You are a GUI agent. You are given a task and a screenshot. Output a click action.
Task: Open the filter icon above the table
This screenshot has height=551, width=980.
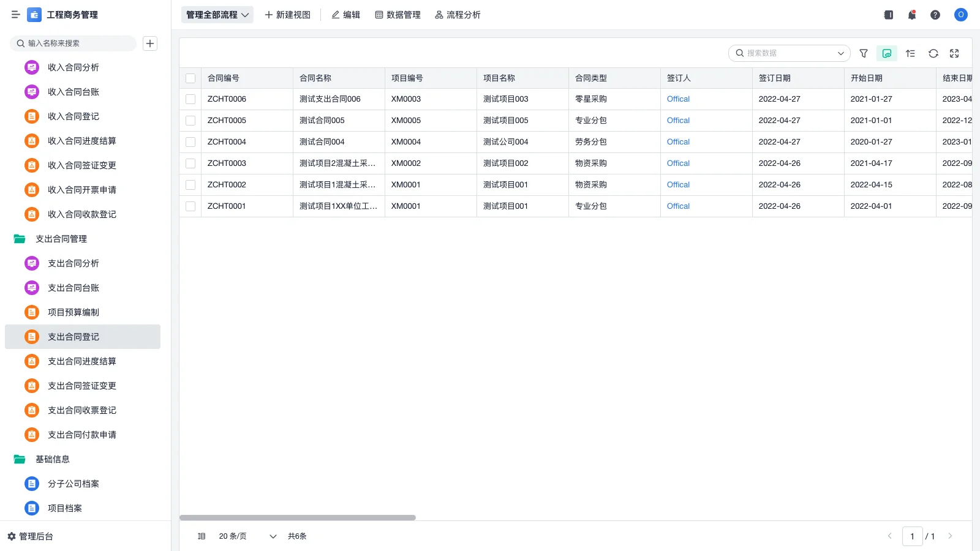click(x=864, y=53)
